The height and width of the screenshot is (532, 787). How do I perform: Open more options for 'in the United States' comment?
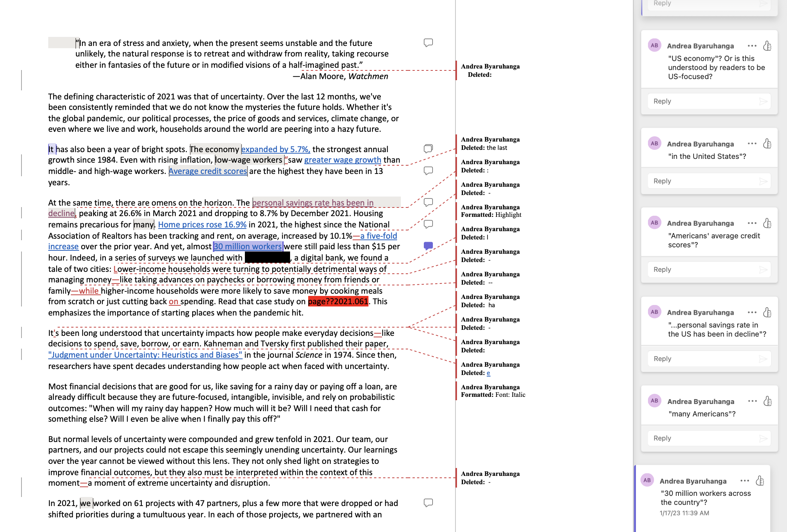[x=752, y=144]
